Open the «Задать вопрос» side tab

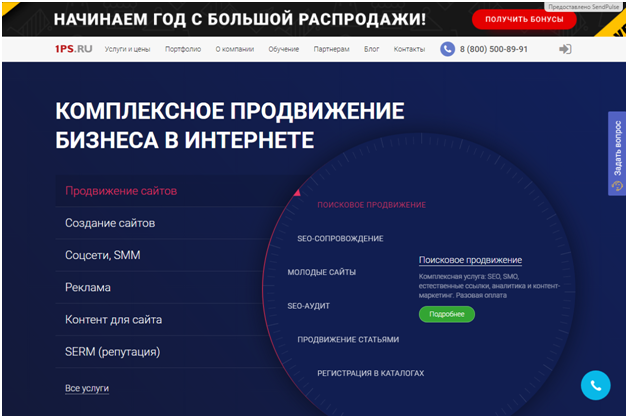617,153
